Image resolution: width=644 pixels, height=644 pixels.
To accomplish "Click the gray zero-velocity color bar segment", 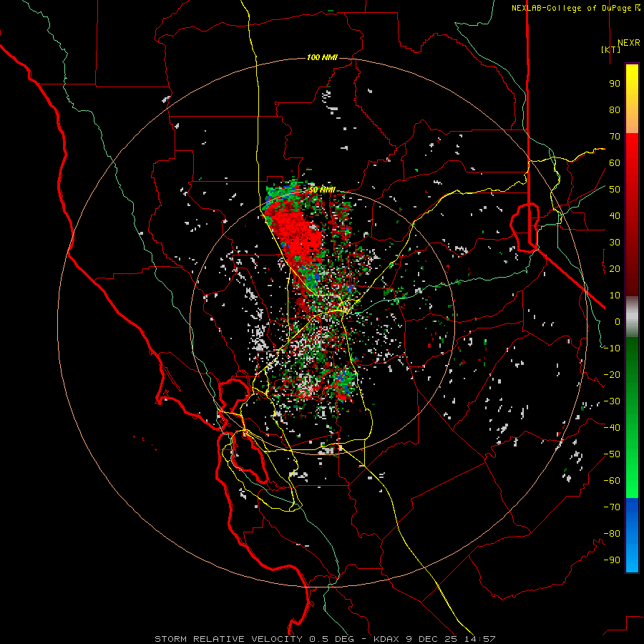I will (632, 317).
